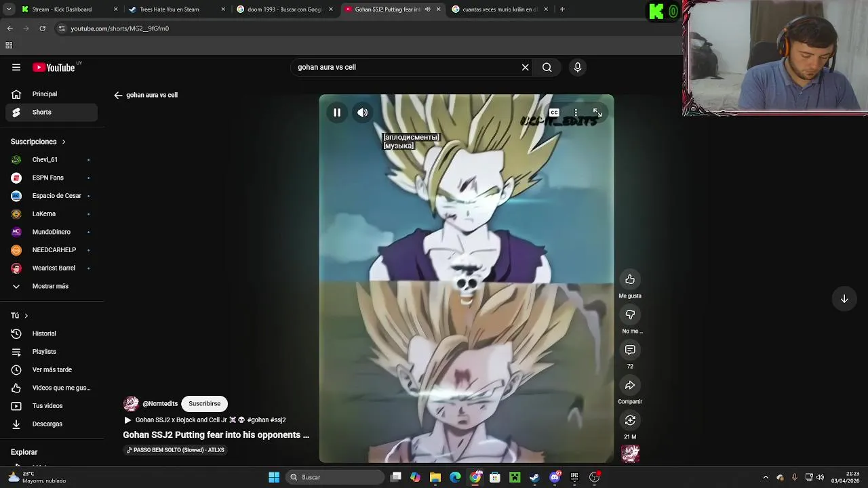
Task: Mute the Shorts video volume
Action: 363,113
